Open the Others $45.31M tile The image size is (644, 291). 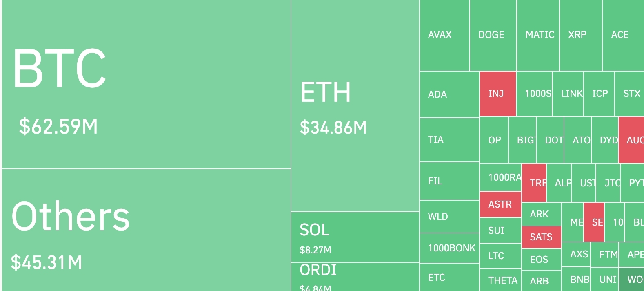pyautogui.click(x=146, y=230)
